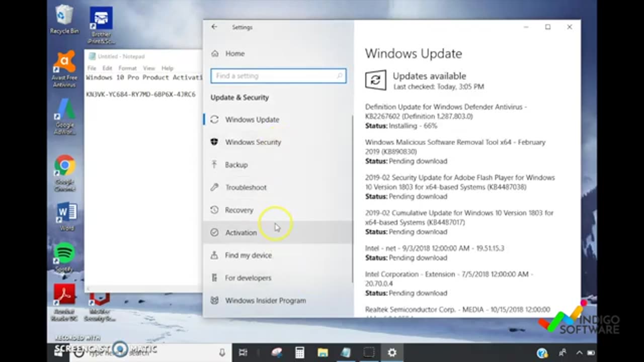Open For developers page
This screenshot has height=362, width=644.
tap(278, 278)
